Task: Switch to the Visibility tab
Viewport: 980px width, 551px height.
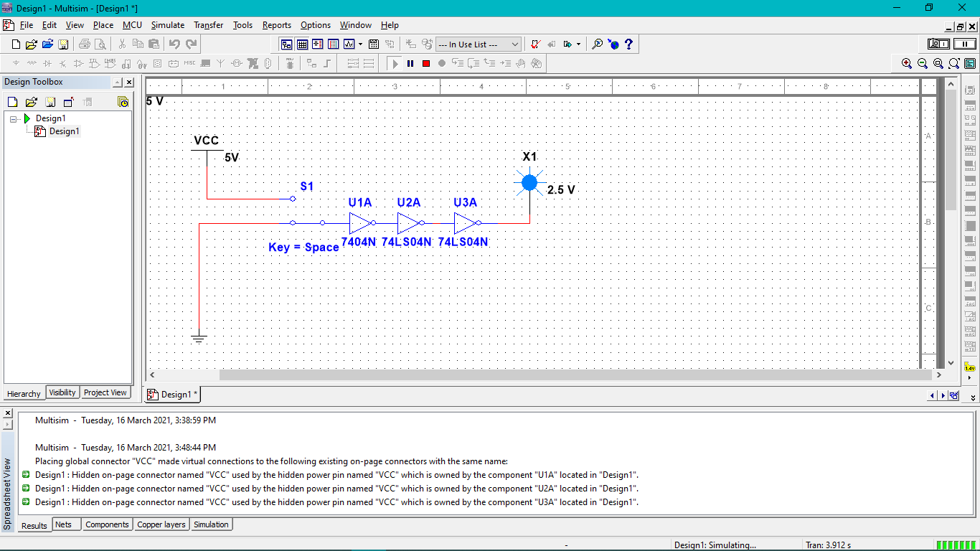Action: coord(62,392)
